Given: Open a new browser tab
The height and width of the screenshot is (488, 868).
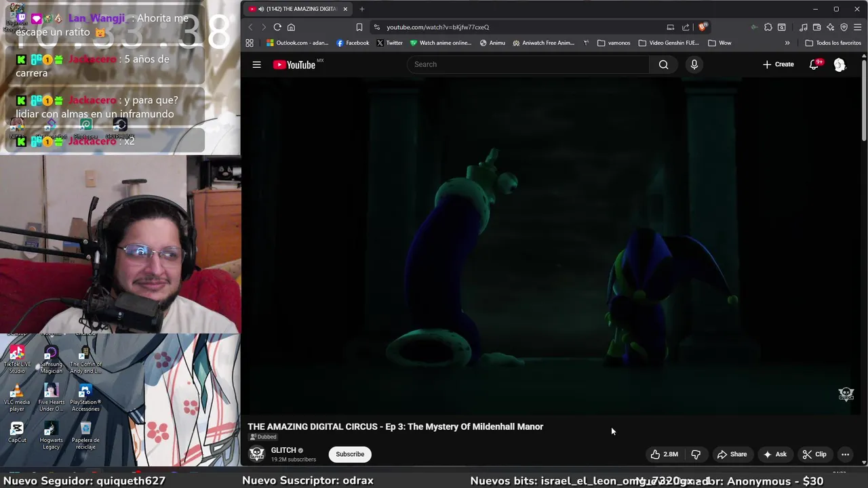Looking at the screenshot, I should point(362,9).
